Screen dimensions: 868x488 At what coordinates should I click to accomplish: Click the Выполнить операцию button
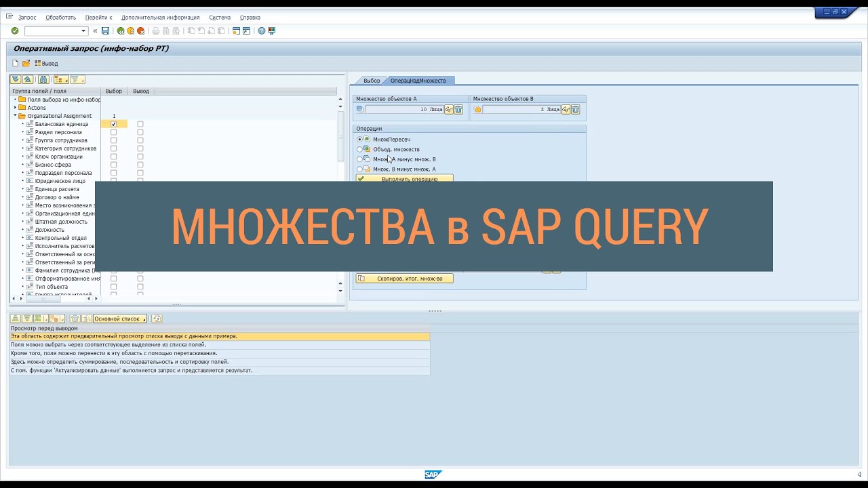[x=404, y=179]
